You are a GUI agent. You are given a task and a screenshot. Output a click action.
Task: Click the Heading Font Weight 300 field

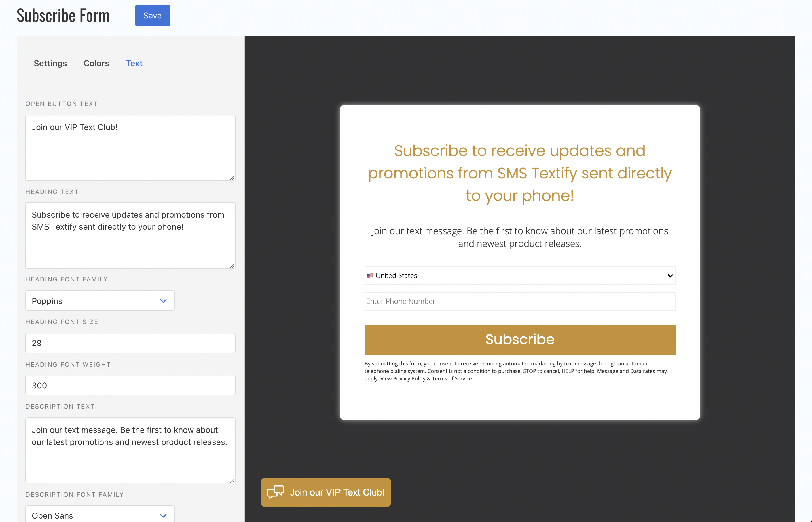pyautogui.click(x=130, y=385)
